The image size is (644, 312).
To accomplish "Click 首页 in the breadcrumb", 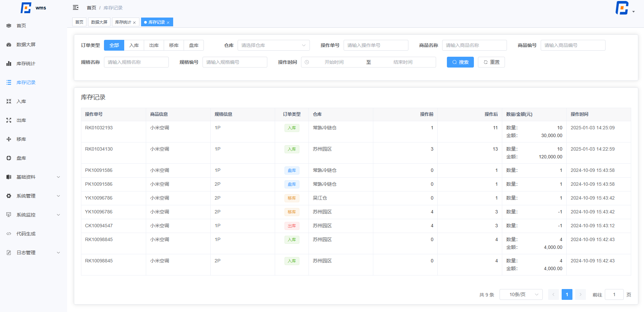I will [91, 8].
